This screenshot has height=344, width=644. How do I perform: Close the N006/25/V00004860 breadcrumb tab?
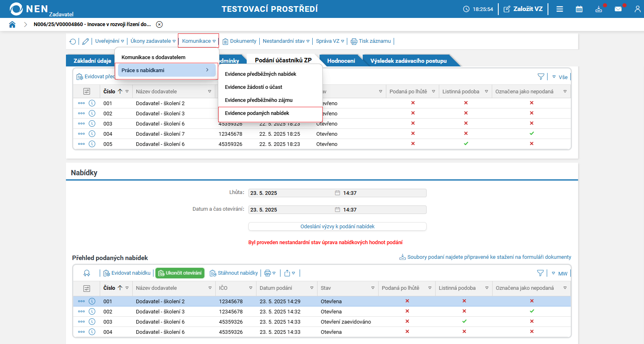(160, 24)
